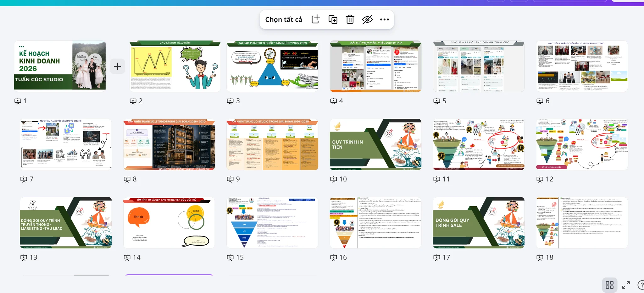The image size is (644, 293).
Task: Select slide 10 'Quy trình in tiền' thumbnail
Action: (x=375, y=144)
